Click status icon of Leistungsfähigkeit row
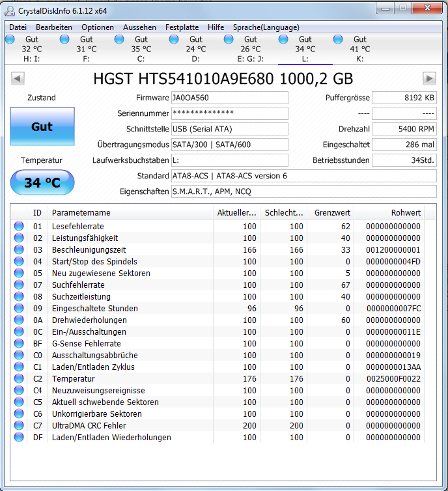Screen dimensions: 448x491 (19, 238)
